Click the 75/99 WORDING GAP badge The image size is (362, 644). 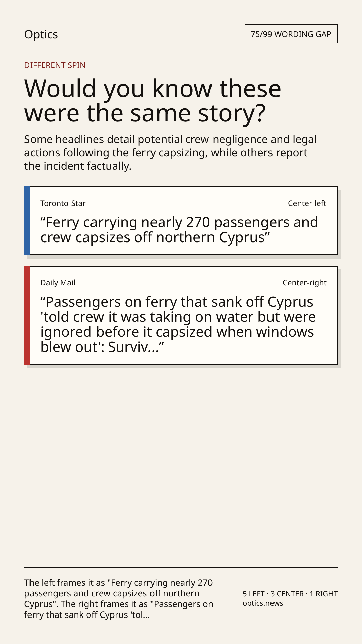(x=291, y=34)
